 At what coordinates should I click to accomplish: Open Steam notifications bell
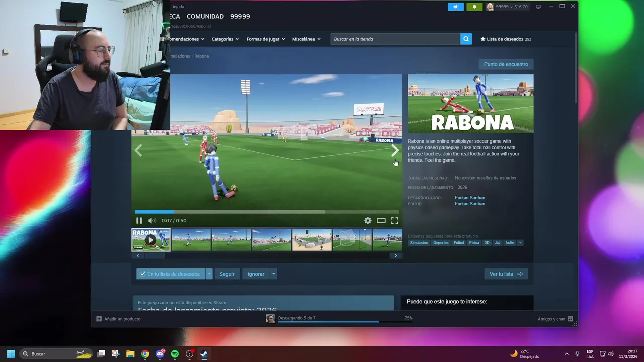474,7
